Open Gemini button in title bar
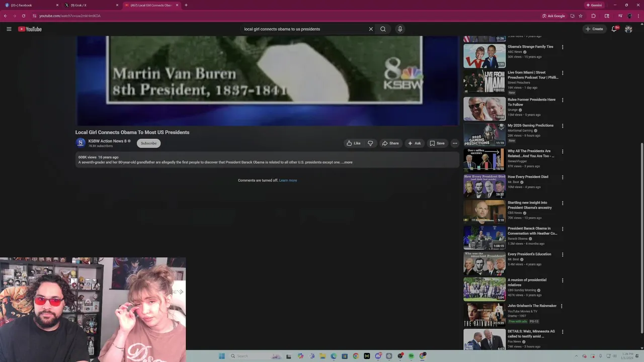The image size is (644, 362). (594, 5)
